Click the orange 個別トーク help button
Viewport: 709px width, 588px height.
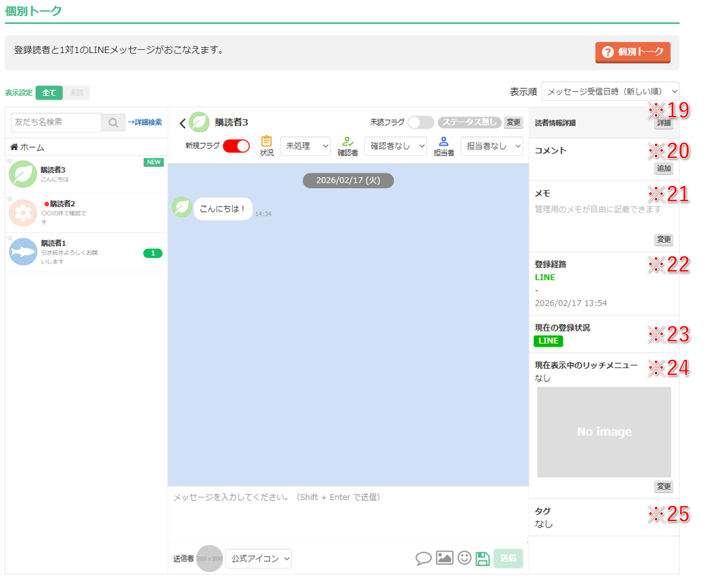pos(632,52)
